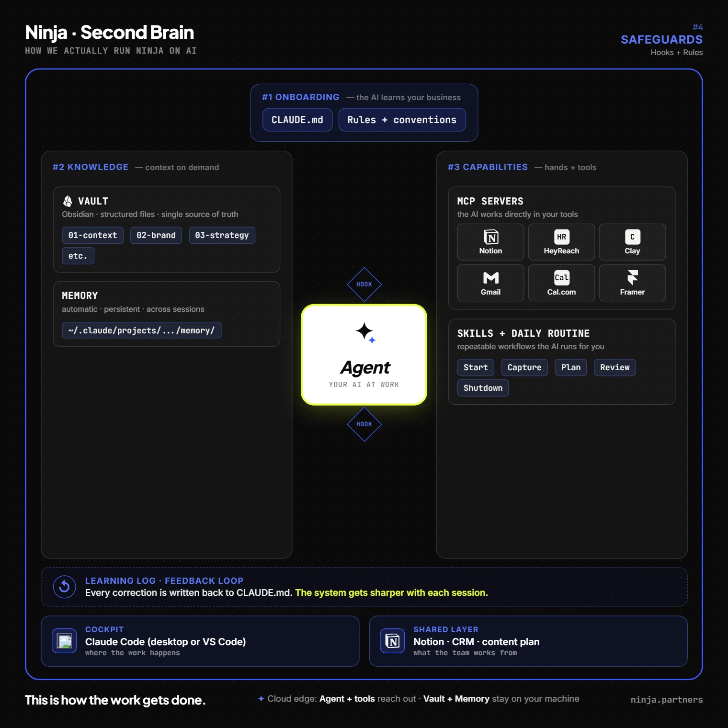Click the SAFEGUARDS heading
Screen dimensions: 728x728
pyautogui.click(x=661, y=40)
